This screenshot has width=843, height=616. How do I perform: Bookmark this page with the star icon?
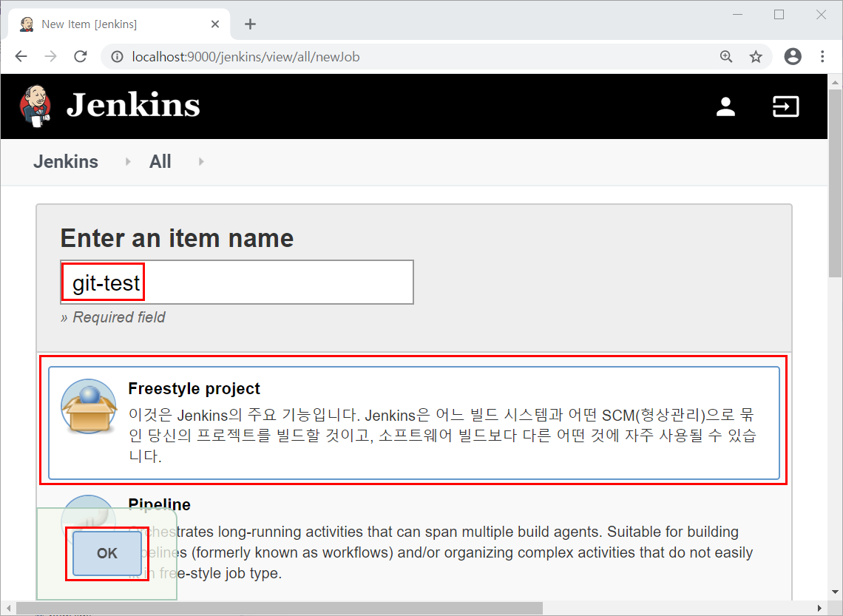click(x=756, y=56)
